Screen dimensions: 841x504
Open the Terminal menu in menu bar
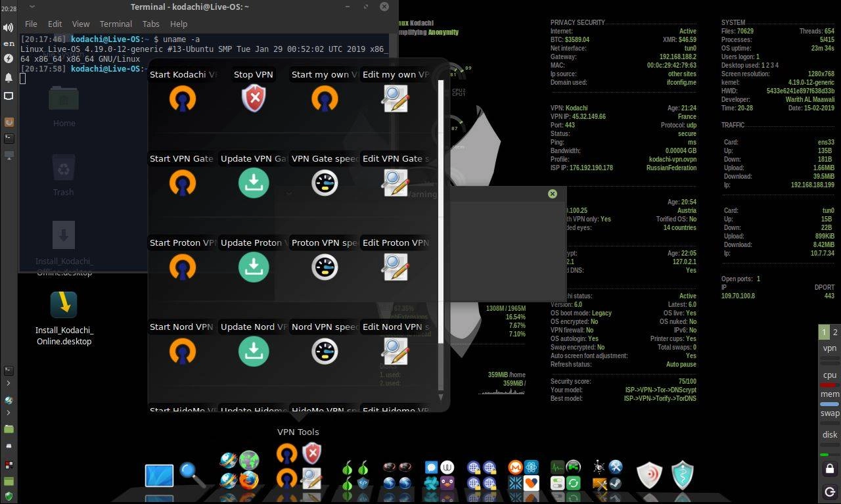tap(116, 24)
